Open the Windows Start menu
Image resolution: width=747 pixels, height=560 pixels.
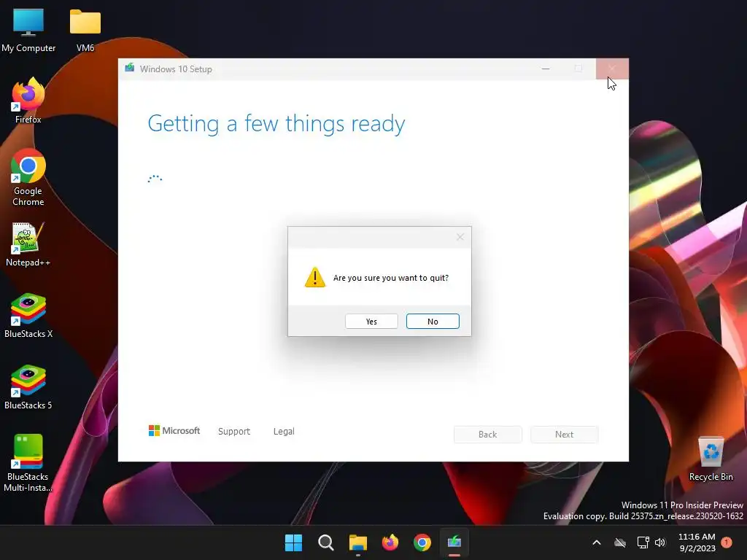pyautogui.click(x=293, y=542)
